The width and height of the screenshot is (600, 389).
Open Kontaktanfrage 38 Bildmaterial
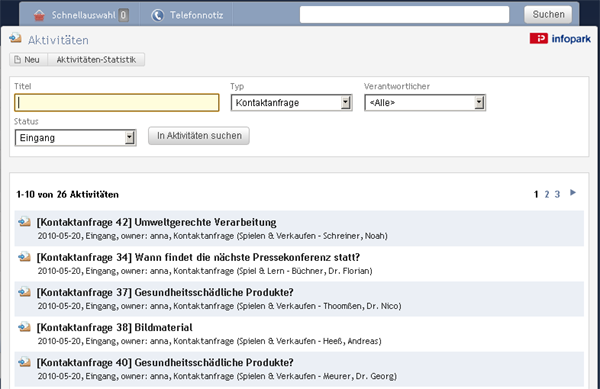coord(114,327)
